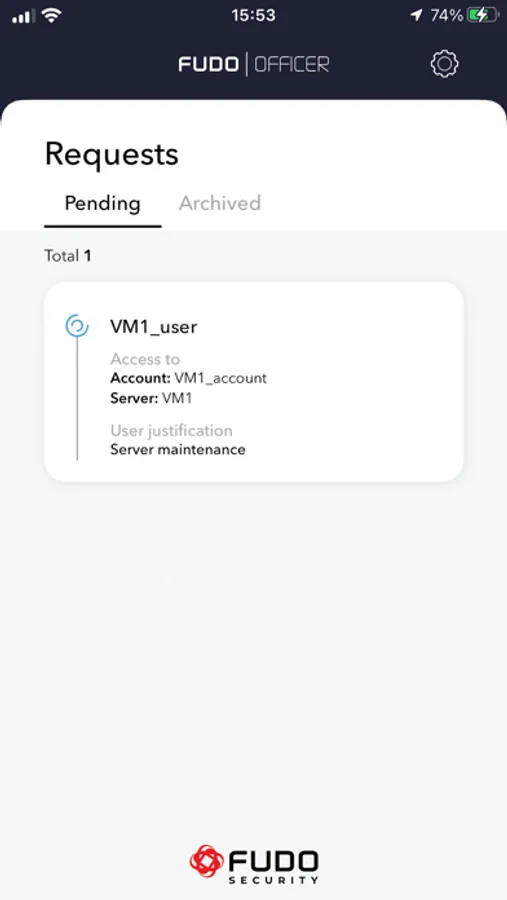Tap the 15:53 clock in status bar
The image size is (507, 900).
click(253, 15)
